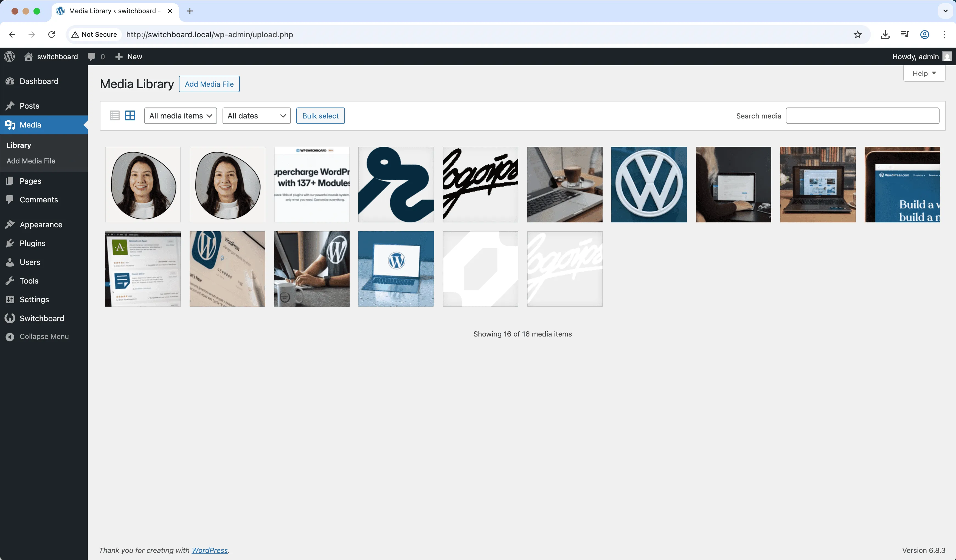Open the New content menu
The image size is (956, 560).
click(x=129, y=56)
